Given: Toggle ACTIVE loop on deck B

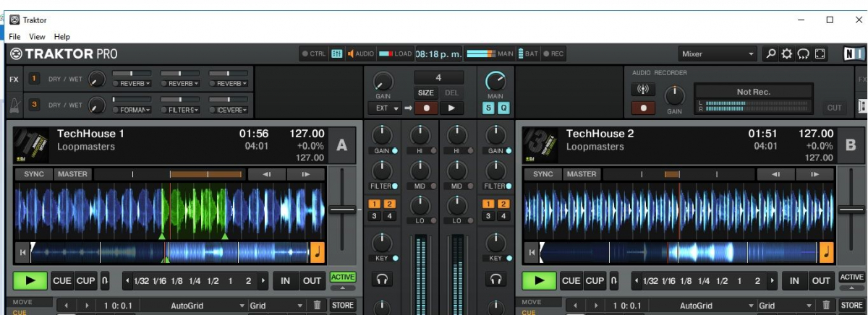Looking at the screenshot, I should (851, 277).
